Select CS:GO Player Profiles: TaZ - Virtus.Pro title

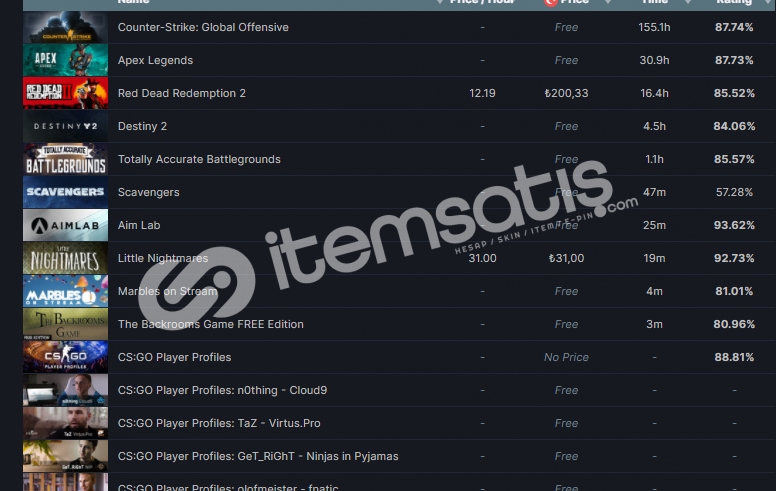pyautogui.click(x=219, y=423)
